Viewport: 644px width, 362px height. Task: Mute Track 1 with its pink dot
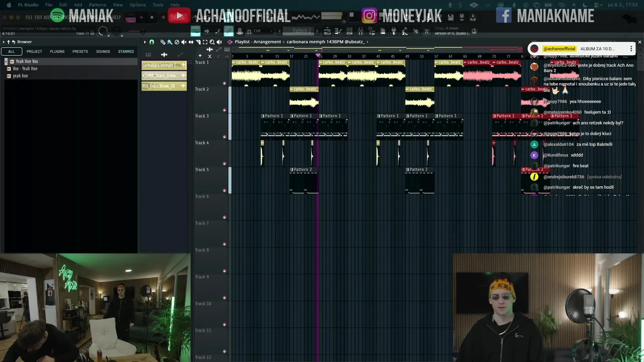click(224, 83)
